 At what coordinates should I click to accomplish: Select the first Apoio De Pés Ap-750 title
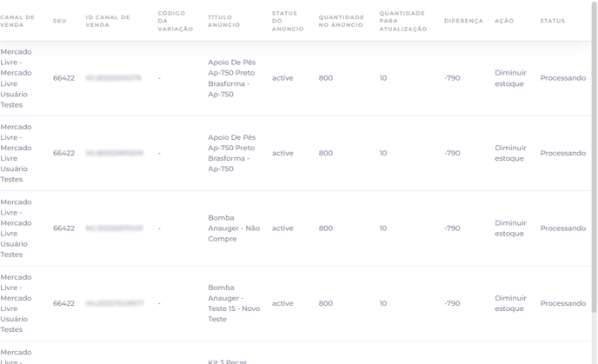[x=231, y=78]
